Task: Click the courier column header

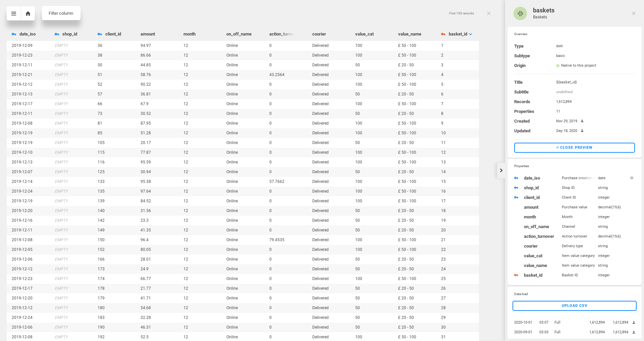Action: coord(319,34)
